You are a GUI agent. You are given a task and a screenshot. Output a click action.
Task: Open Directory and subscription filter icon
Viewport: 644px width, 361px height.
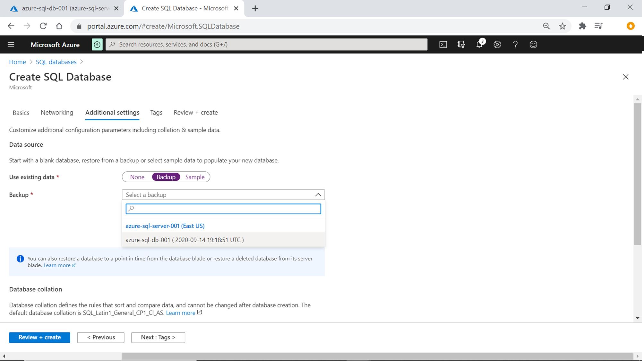[461, 45]
